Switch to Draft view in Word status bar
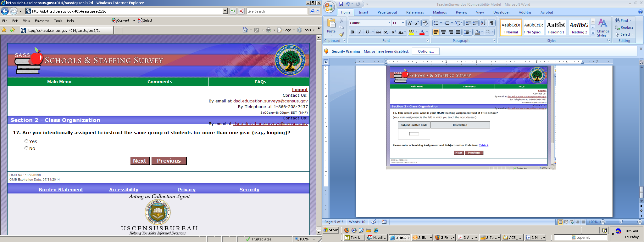This screenshot has height=242, width=644. click(x=583, y=222)
